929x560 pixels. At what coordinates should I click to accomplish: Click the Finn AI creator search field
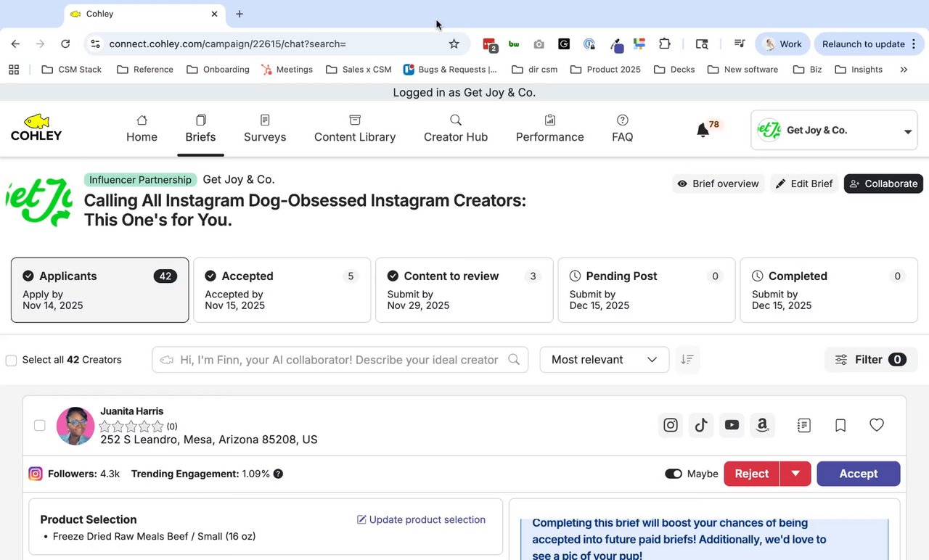pos(339,360)
